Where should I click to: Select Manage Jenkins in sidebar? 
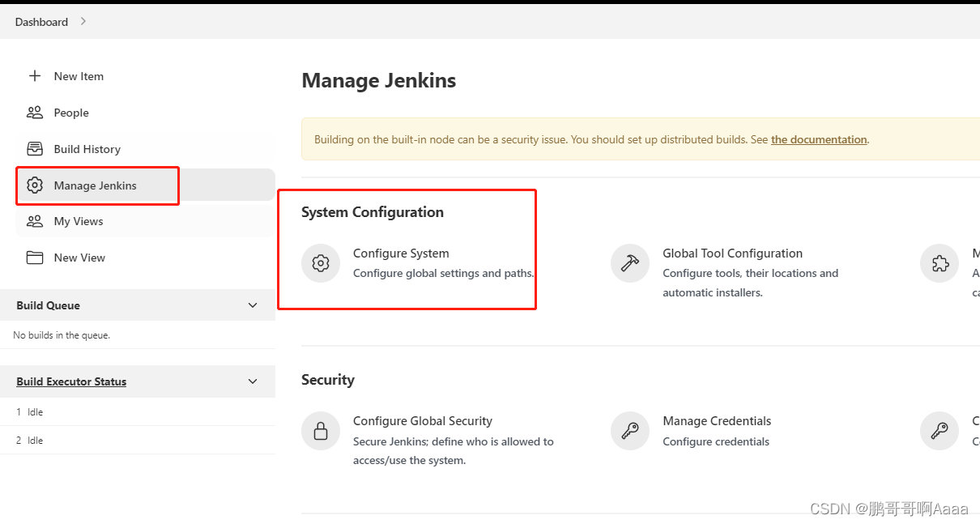click(96, 185)
